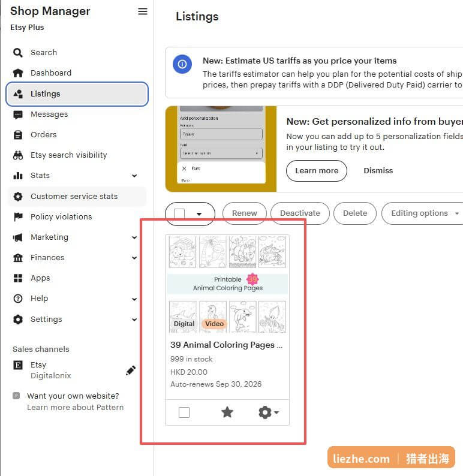
Task: Open Etsy search visibility binoculars icon
Action: point(18,155)
